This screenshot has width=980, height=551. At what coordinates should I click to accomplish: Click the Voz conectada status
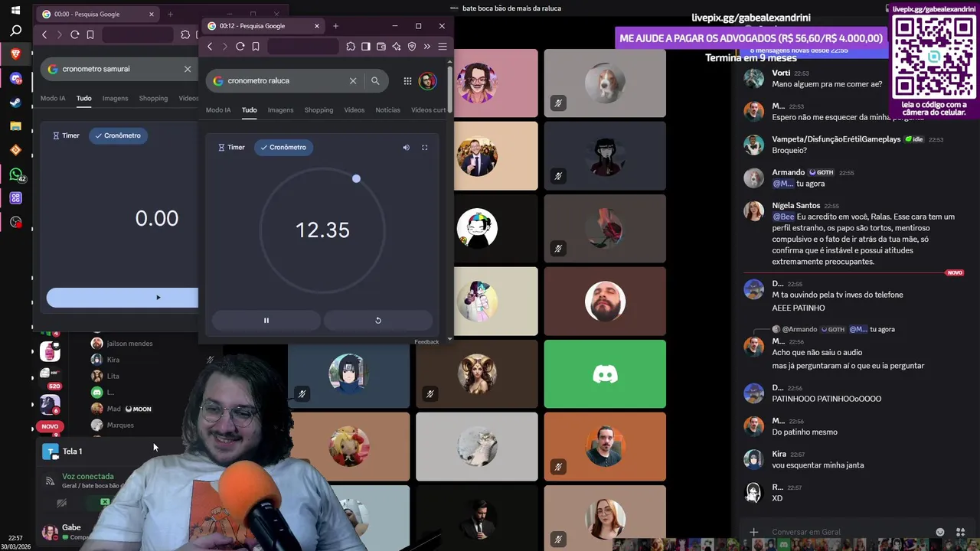point(87,476)
